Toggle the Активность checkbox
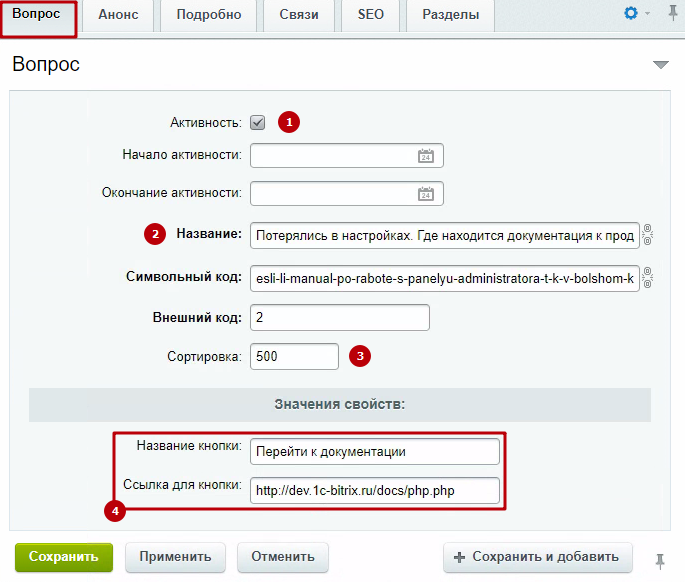Image resolution: width=685 pixels, height=582 pixels. pyautogui.click(x=257, y=122)
